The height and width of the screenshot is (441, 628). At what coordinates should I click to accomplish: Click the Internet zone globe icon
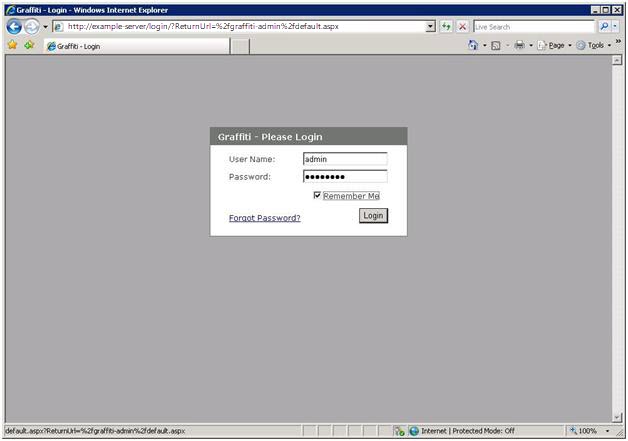point(414,431)
